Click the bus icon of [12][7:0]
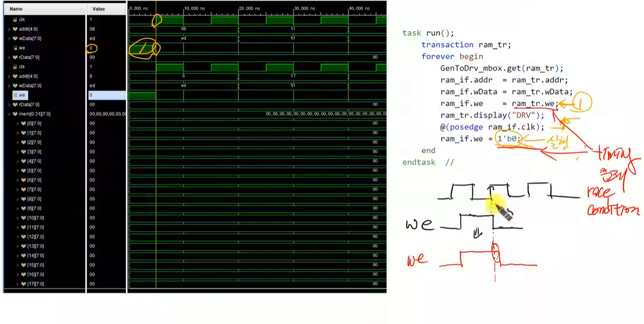 (x=23, y=237)
